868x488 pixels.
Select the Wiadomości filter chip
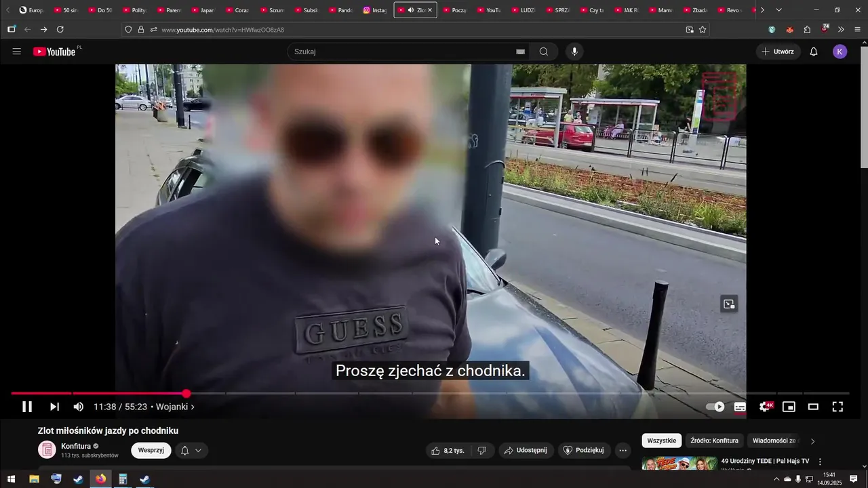pyautogui.click(x=774, y=441)
